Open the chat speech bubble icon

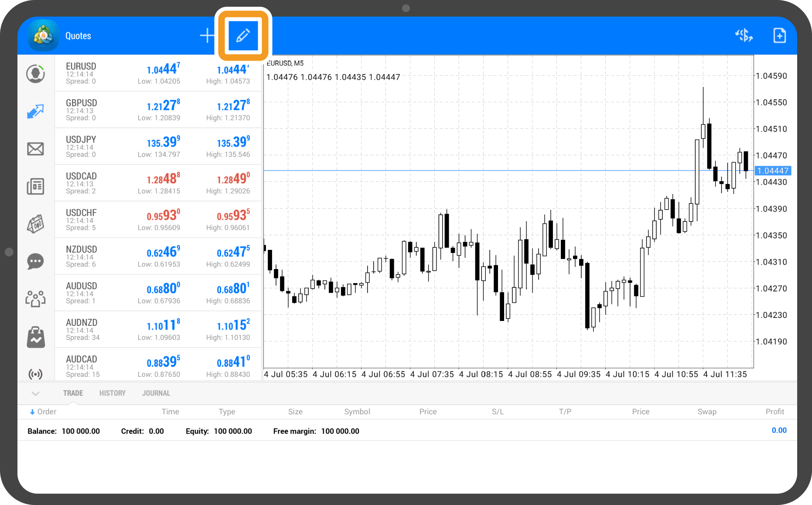(35, 261)
